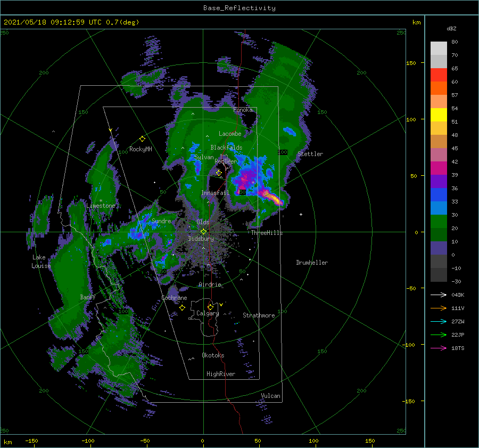The height and width of the screenshot is (448, 479).
Task: Click the Sundre city label
Action: (x=161, y=221)
